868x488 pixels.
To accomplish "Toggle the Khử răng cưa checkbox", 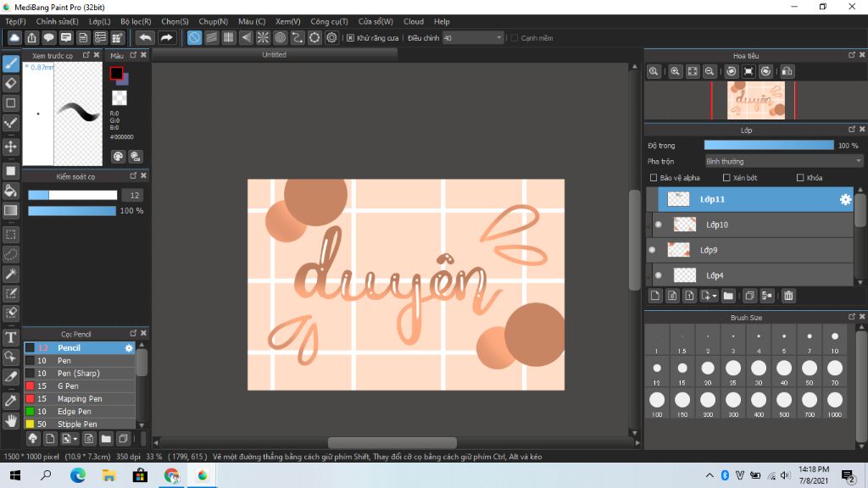I will click(x=350, y=38).
